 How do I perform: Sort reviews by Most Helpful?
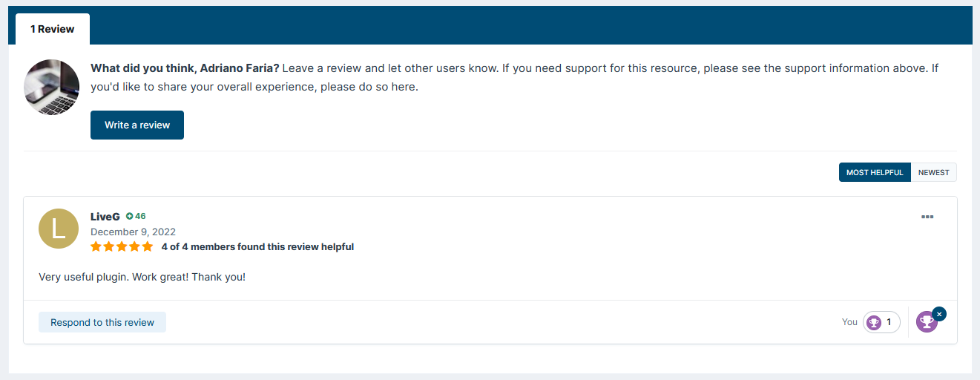[874, 172]
